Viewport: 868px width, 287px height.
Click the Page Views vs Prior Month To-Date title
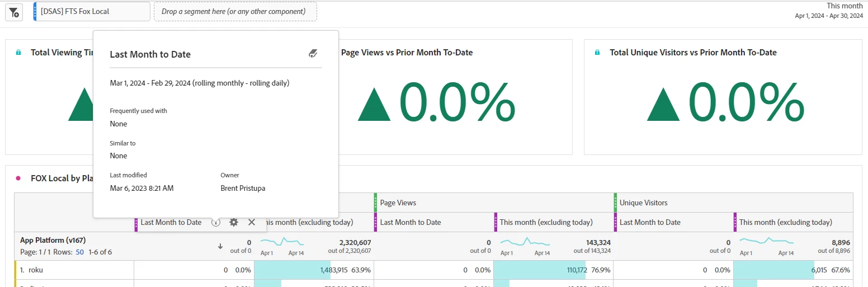(x=407, y=52)
